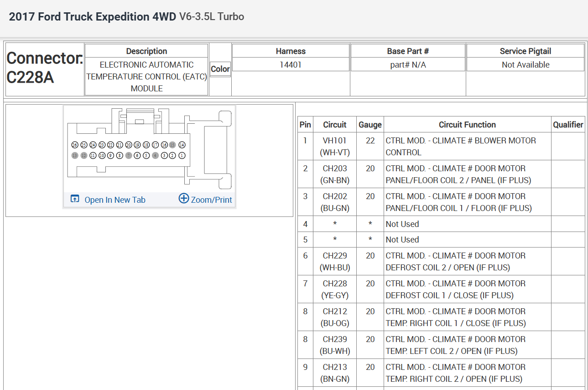Click the Gauge column header

(370, 125)
